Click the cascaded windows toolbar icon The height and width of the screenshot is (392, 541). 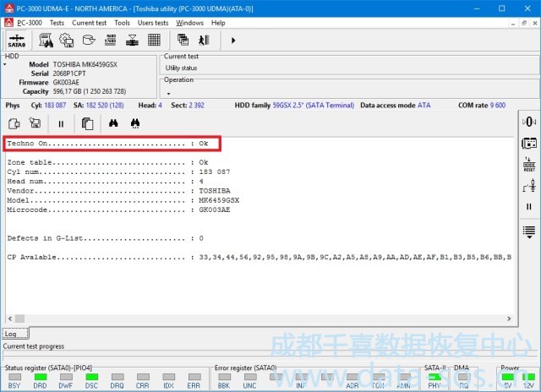pos(183,40)
